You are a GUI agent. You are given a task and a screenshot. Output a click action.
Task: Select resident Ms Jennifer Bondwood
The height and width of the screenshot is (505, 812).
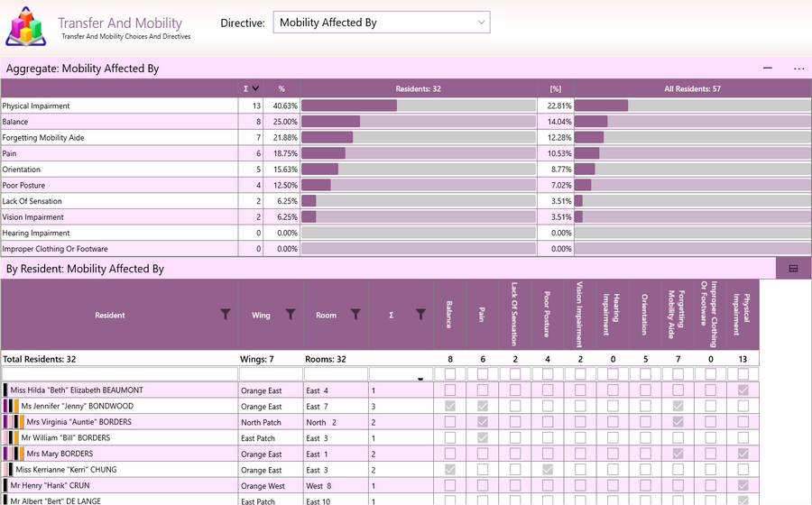click(78, 406)
